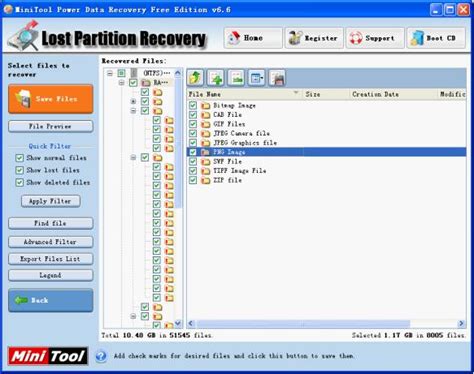Click the Home icon button
Screen dimensions: 474x374
click(x=253, y=38)
